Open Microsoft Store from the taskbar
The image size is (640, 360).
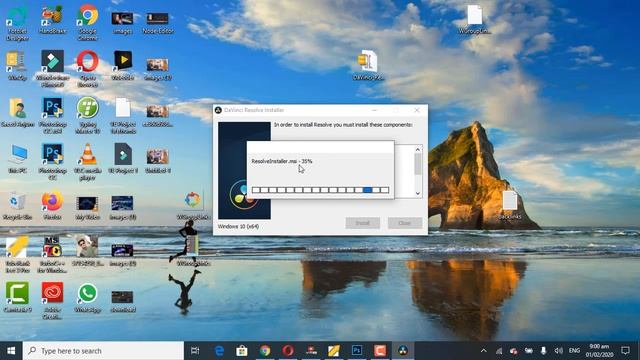pos(242,351)
